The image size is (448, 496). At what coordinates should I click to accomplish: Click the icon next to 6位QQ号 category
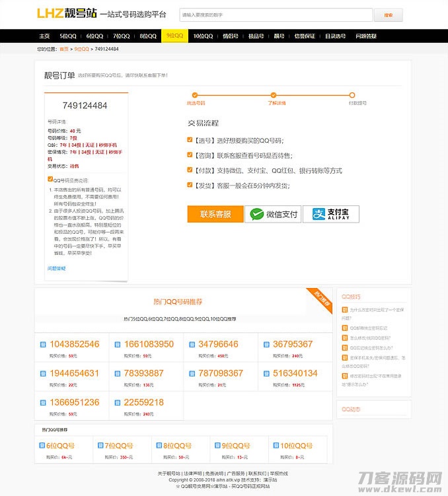click(41, 446)
